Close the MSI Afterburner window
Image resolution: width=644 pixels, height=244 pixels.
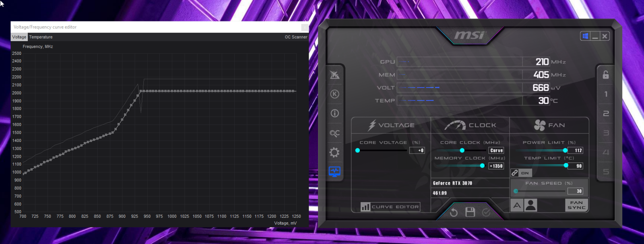pos(605,36)
